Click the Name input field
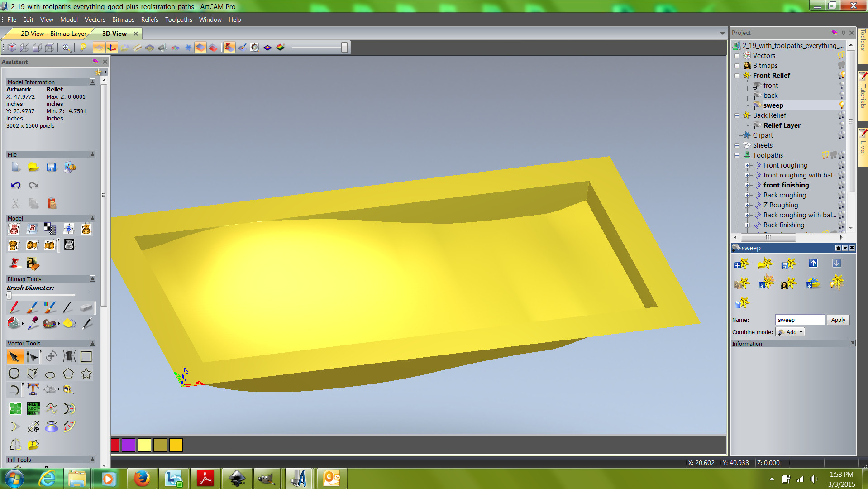The image size is (868, 489). pos(800,320)
